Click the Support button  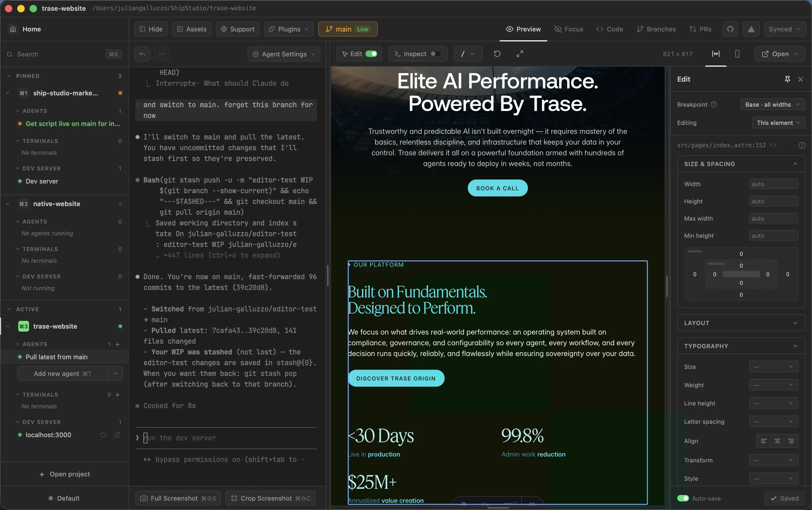[237, 29]
